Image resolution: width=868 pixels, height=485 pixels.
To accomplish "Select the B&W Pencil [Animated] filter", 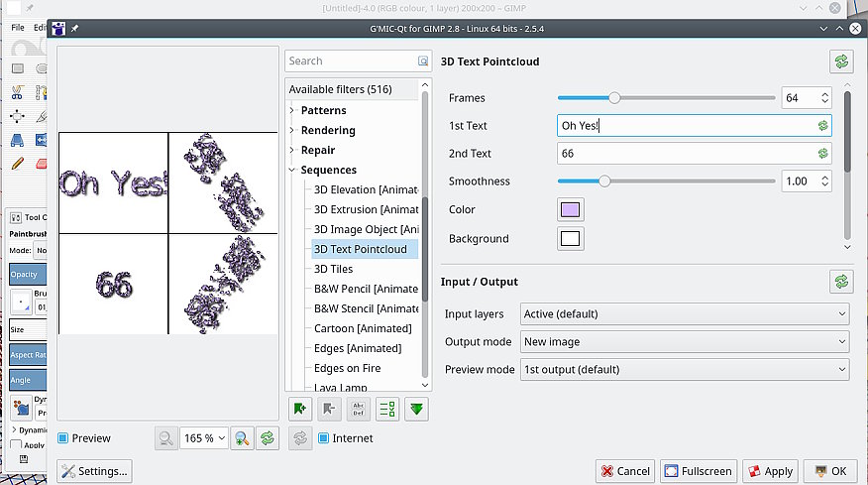I will (x=366, y=289).
